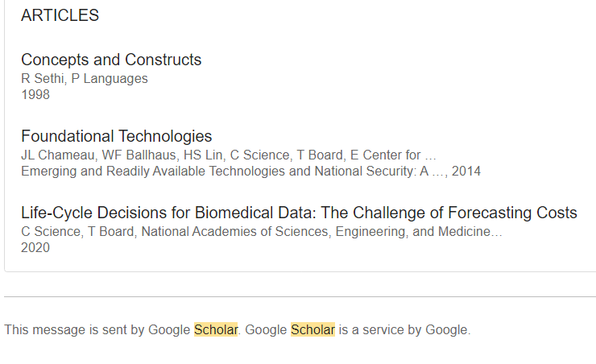The width and height of the screenshot is (596, 364).
Task: Click author name JL Chameau
Action: 58,155
